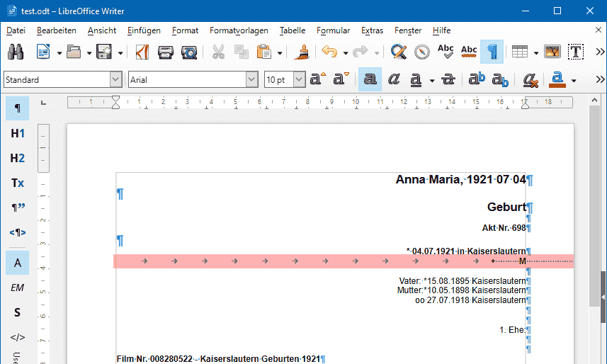Toggle sidebar pilcrow default paragraph style

click(18, 108)
